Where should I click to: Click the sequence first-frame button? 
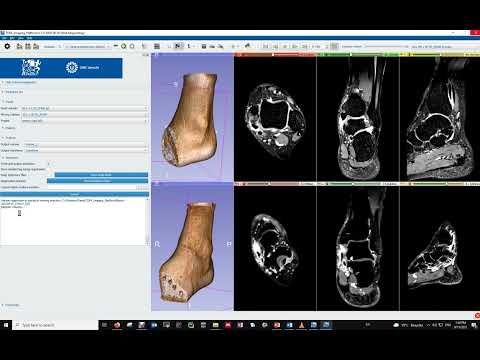[x=266, y=46]
